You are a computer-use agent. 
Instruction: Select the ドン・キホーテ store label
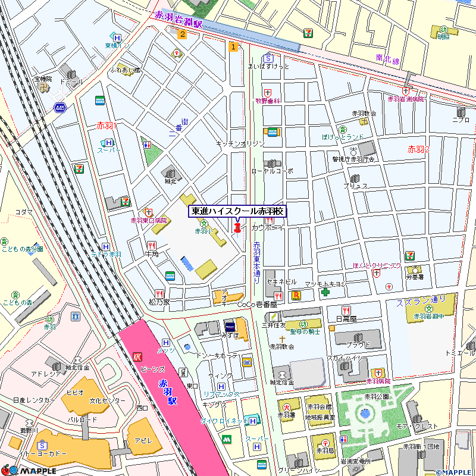pos(217,355)
